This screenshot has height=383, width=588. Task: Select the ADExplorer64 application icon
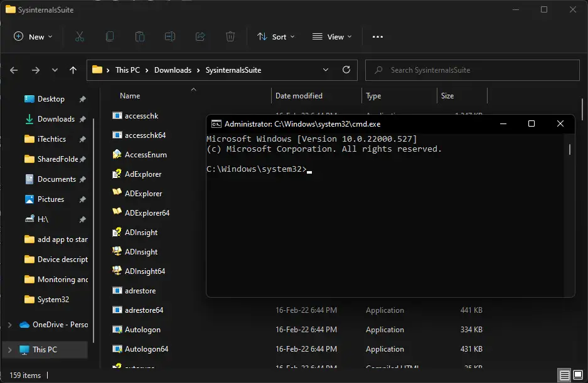(117, 212)
